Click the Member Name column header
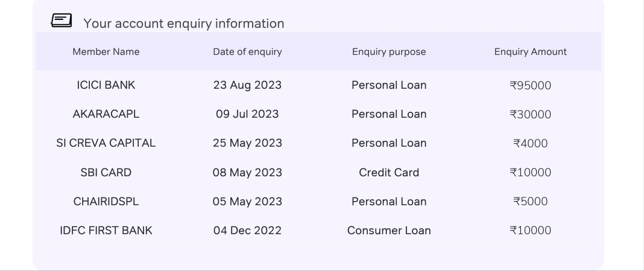The height and width of the screenshot is (271, 644). click(x=106, y=52)
